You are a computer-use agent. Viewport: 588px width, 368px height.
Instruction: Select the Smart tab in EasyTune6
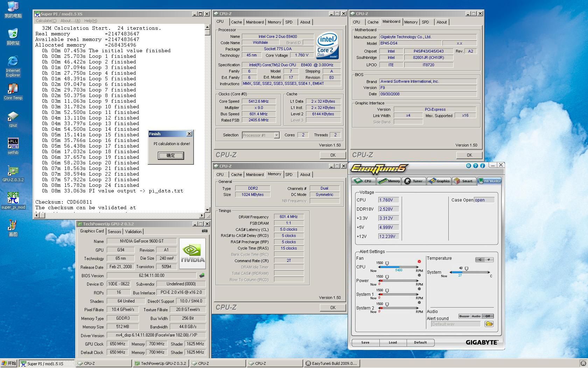click(464, 181)
